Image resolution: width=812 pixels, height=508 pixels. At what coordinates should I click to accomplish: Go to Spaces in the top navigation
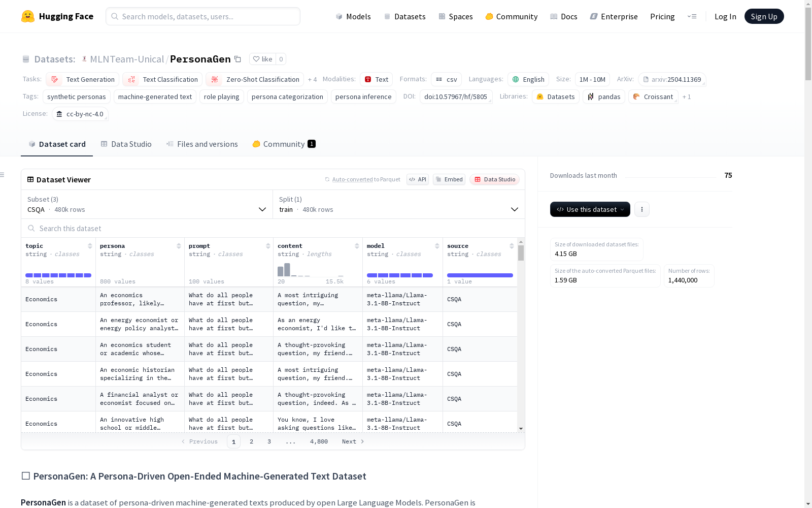click(456, 16)
